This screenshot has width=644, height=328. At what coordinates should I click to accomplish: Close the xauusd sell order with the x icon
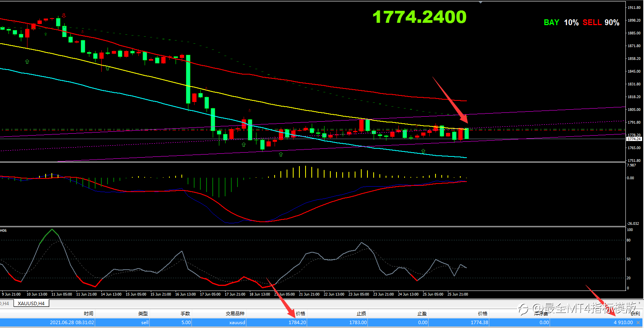[638, 323]
